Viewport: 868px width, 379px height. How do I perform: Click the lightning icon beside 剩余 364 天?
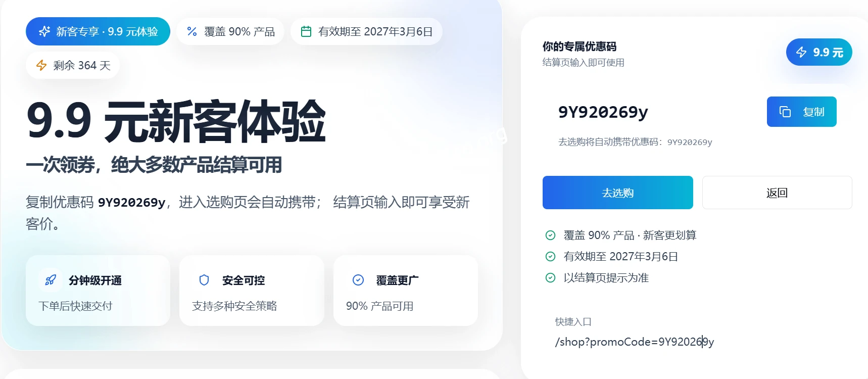[x=41, y=65]
